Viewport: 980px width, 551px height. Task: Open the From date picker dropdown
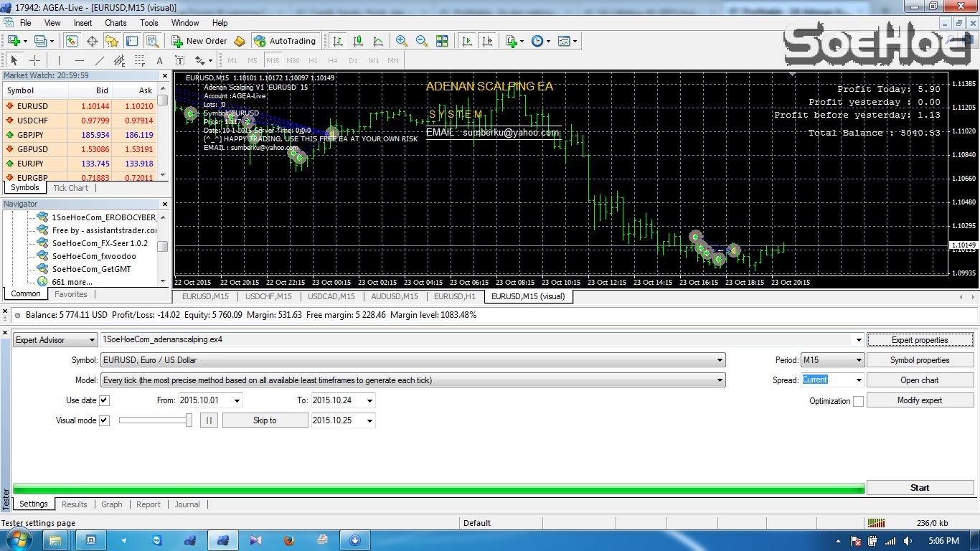click(236, 400)
